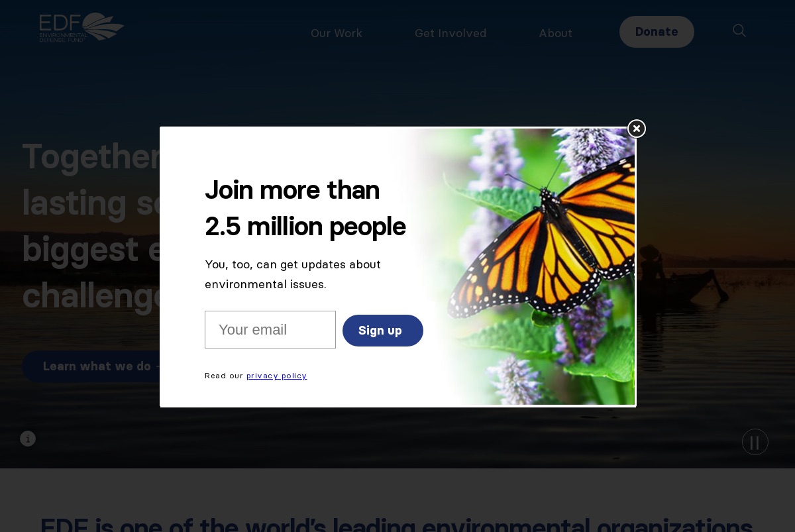Click the environmental issues description text
This screenshot has width=795, height=532.
(x=293, y=274)
